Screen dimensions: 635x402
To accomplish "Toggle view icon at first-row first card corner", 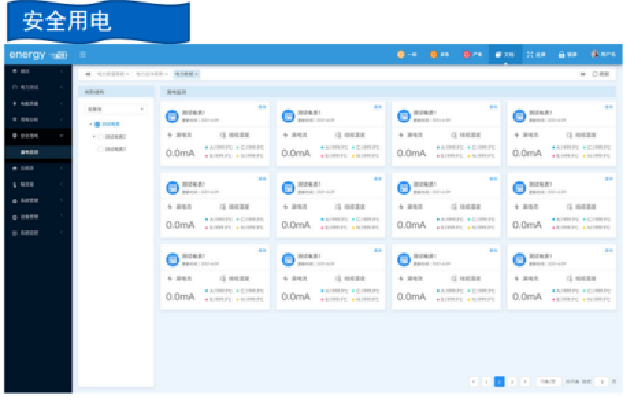I will (262, 107).
